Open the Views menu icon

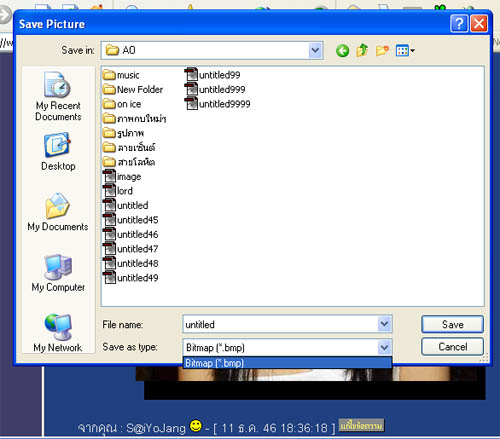[x=405, y=51]
